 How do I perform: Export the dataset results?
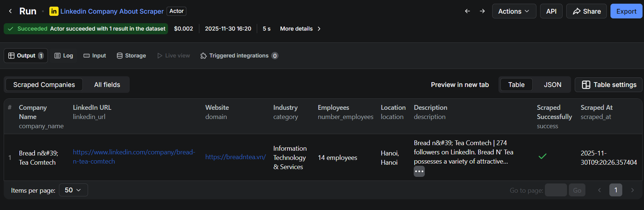(x=626, y=11)
